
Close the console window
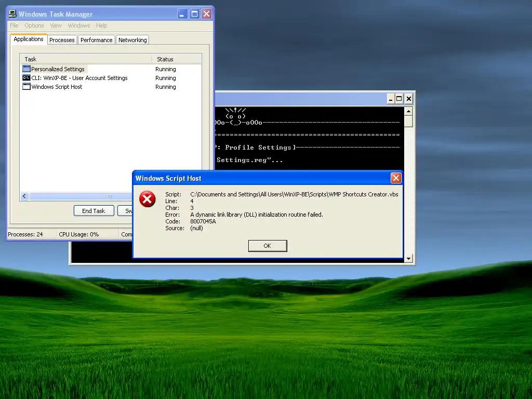pos(409,99)
